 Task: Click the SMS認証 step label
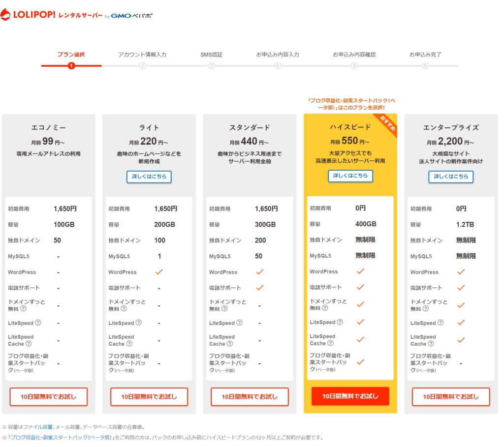(211, 55)
